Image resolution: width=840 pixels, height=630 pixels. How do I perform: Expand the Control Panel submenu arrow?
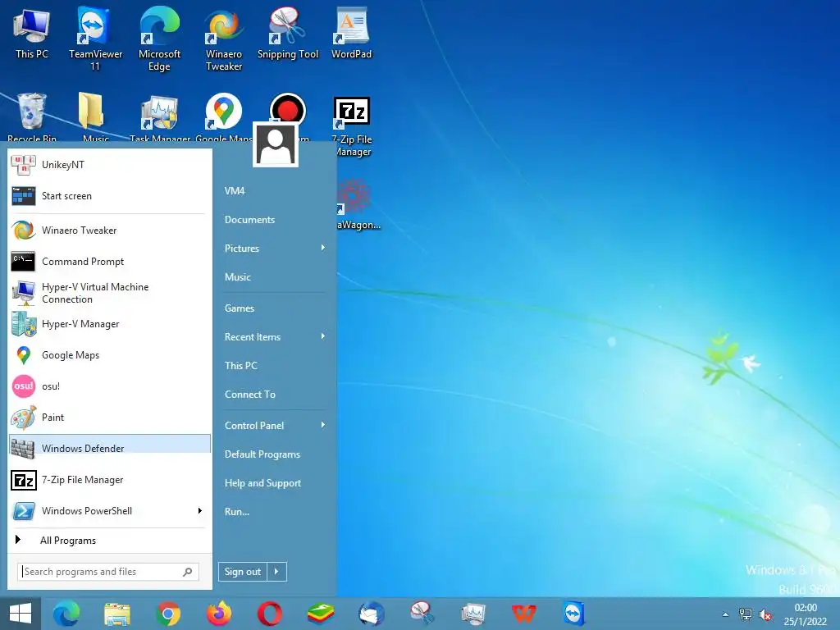click(x=323, y=425)
